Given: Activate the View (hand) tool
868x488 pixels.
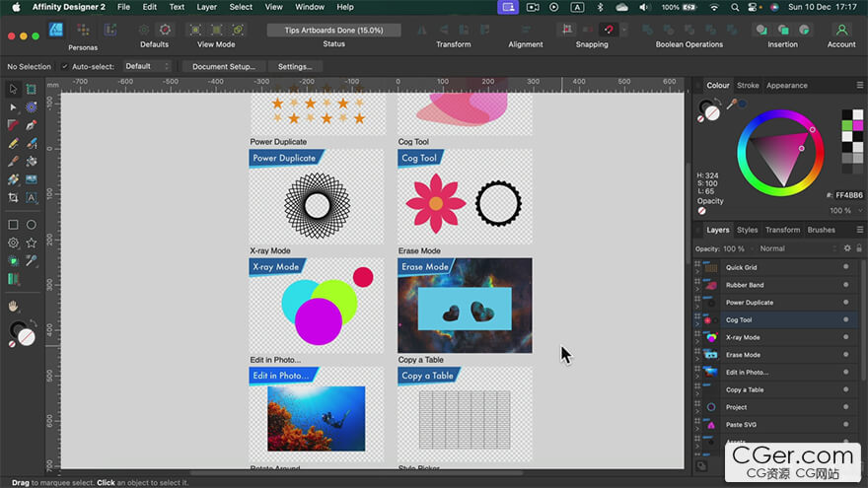Looking at the screenshot, I should click(x=13, y=307).
